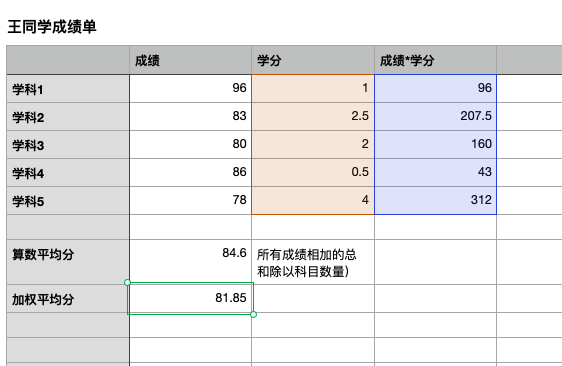Select the 学分 column header
The width and height of the screenshot is (562, 366).
point(313,60)
